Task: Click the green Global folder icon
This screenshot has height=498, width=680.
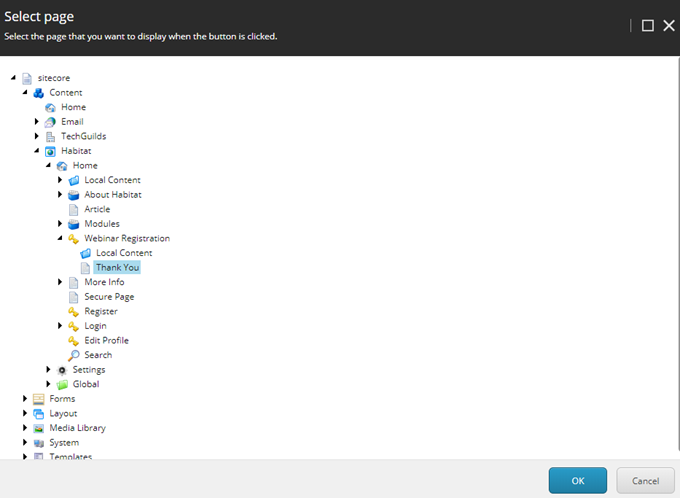Action: coord(62,384)
